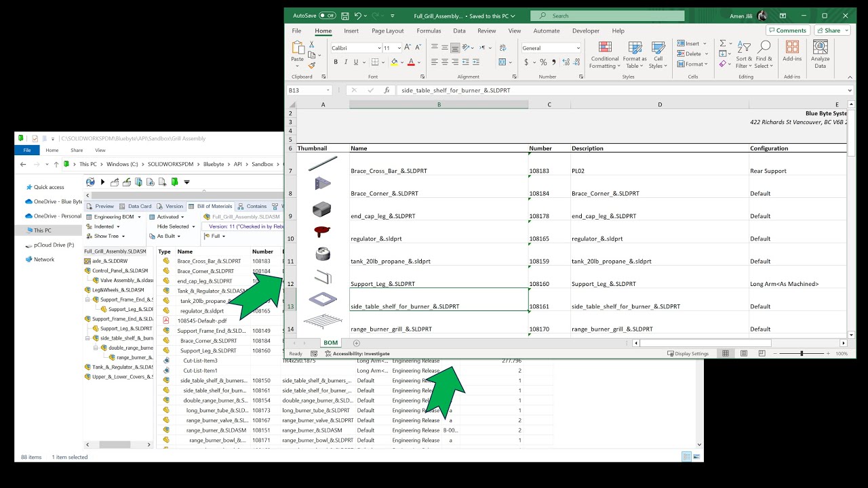Click the AutoSum sigma icon
868x488 pixels.
click(723, 43)
